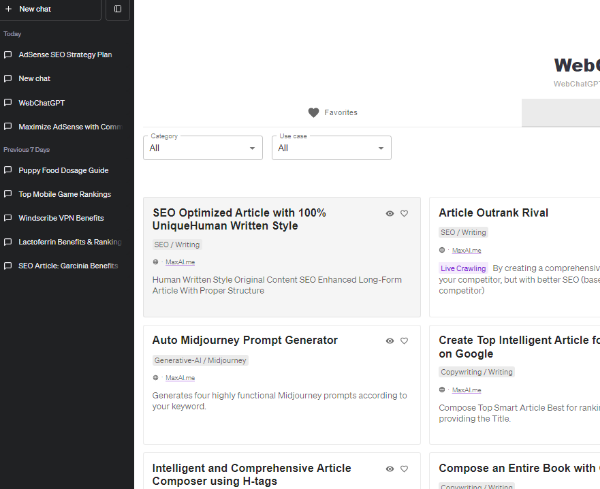The height and width of the screenshot is (489, 600).
Task: Click the heart icon on the Favorites tab
Action: [x=313, y=112]
